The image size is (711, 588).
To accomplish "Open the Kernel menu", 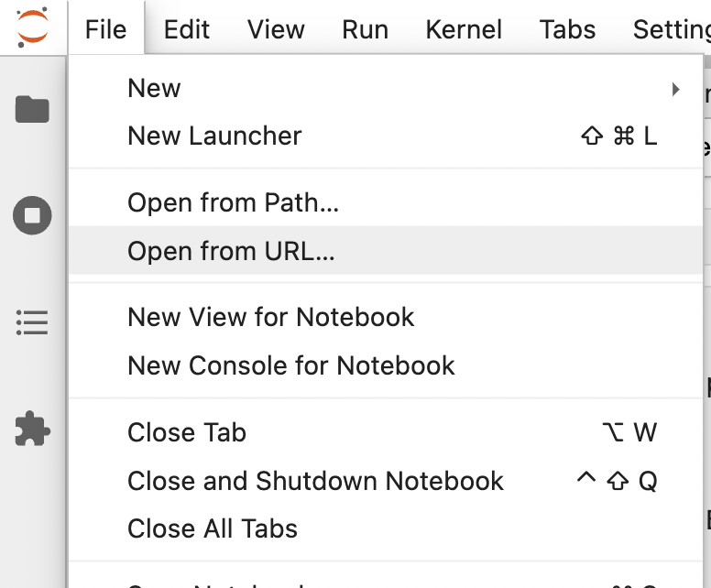I will [464, 29].
